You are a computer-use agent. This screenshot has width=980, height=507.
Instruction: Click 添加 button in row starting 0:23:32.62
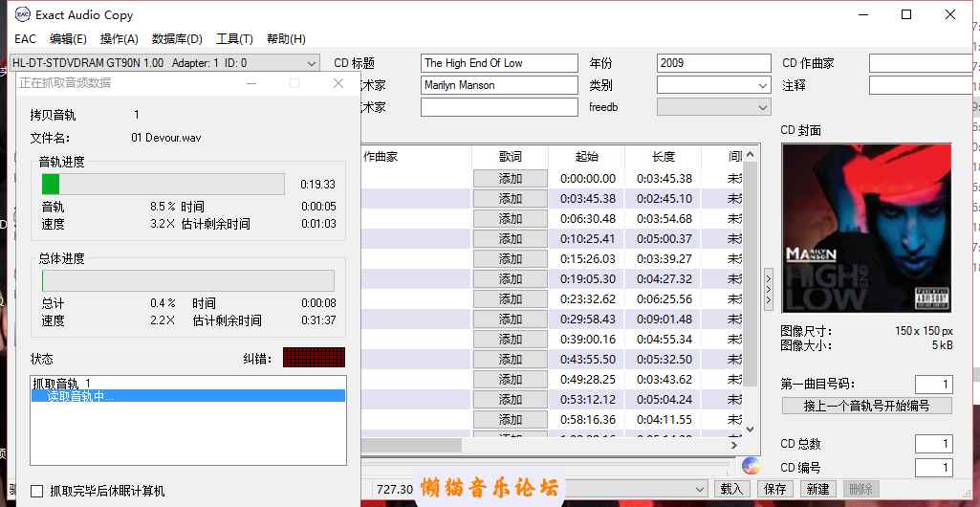(510, 298)
